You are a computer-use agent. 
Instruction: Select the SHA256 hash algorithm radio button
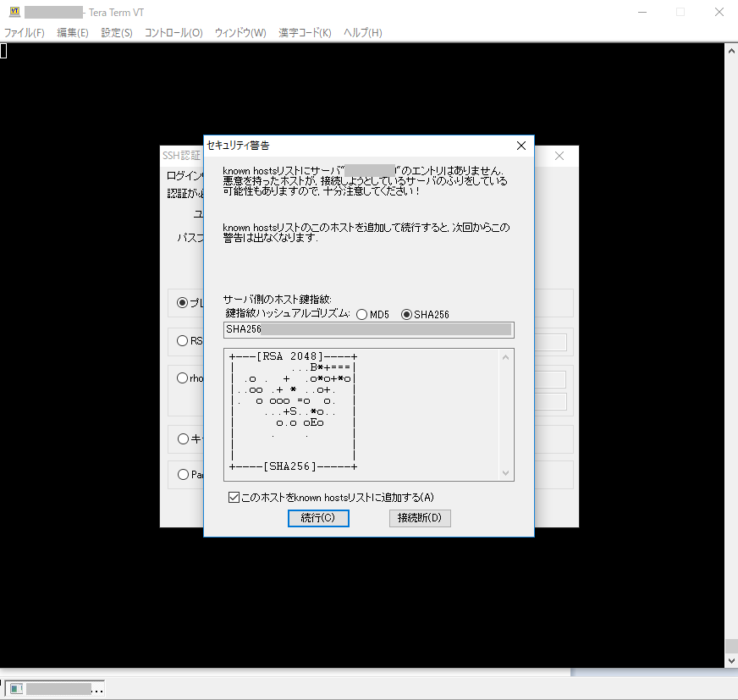coord(408,313)
